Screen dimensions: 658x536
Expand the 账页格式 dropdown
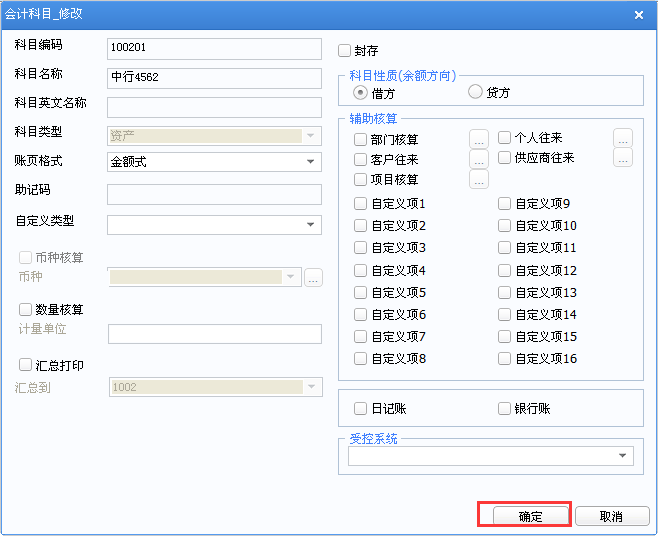click(x=311, y=161)
